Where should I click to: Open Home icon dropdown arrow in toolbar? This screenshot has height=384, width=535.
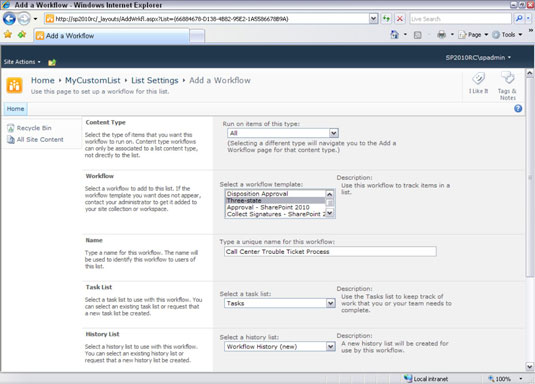tap(405, 34)
